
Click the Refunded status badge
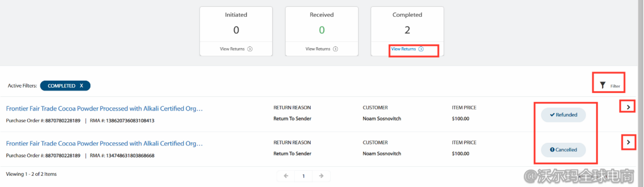pos(563,115)
